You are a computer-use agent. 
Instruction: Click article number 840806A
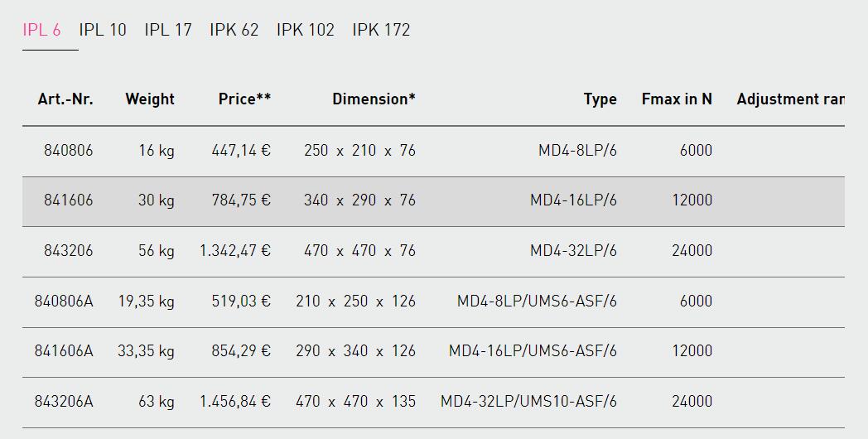pyautogui.click(x=64, y=302)
